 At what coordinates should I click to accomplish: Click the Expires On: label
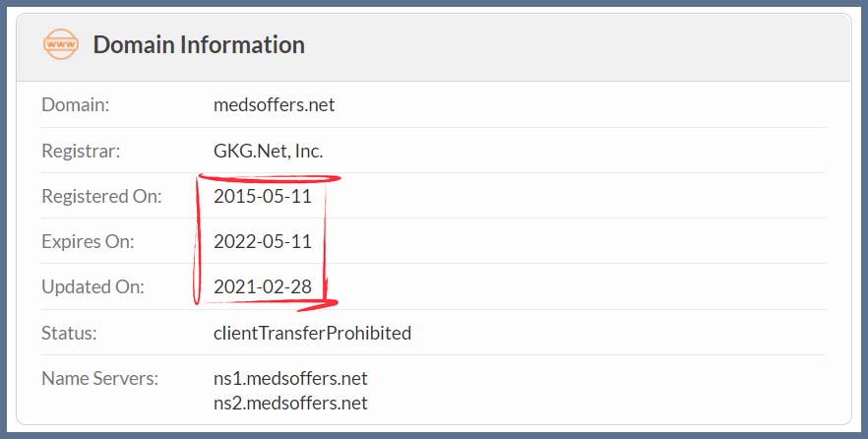88,241
